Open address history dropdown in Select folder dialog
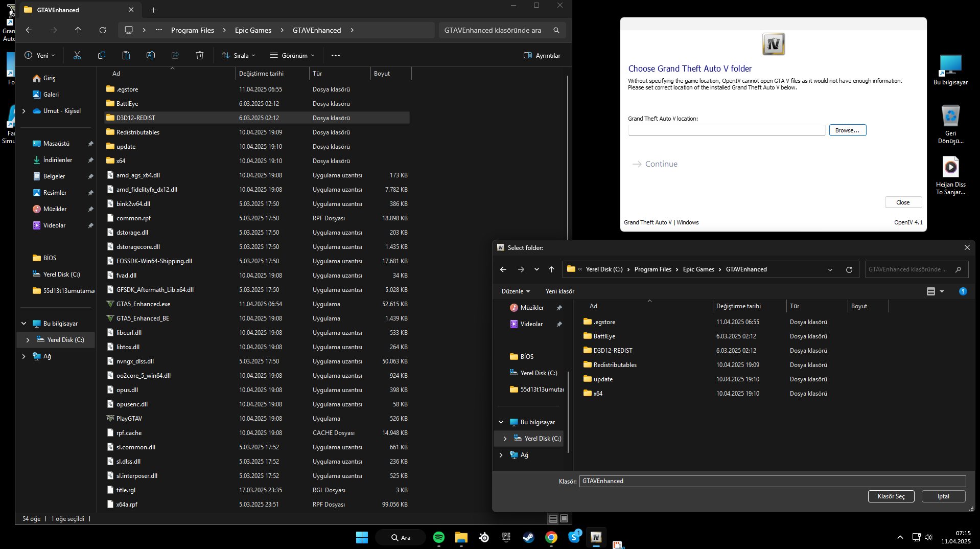The height and width of the screenshot is (549, 980). [830, 269]
